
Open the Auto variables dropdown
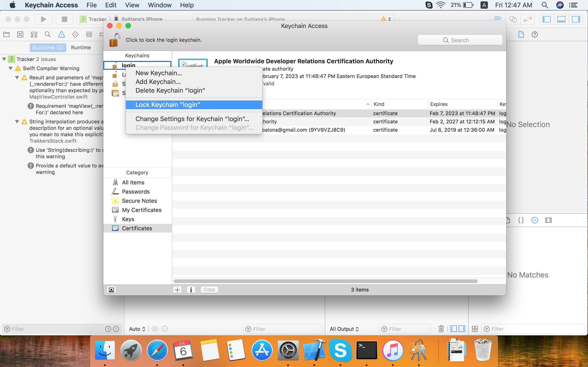137,329
